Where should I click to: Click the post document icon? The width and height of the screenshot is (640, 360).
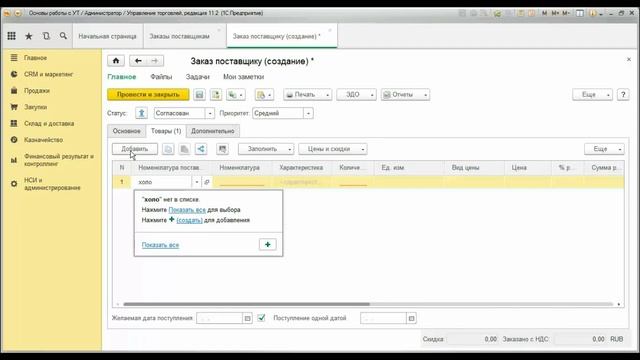click(x=216, y=95)
